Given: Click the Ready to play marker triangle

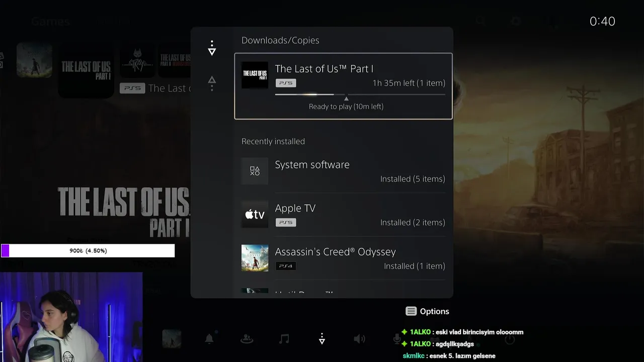Looking at the screenshot, I should [346, 99].
